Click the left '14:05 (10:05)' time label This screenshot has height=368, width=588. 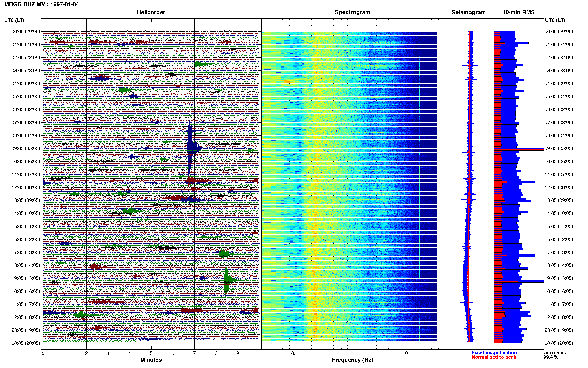[26, 213]
